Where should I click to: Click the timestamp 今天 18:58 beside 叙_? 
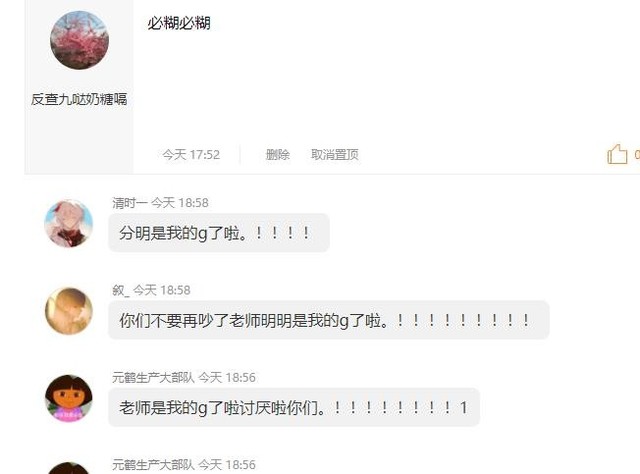pos(162,290)
